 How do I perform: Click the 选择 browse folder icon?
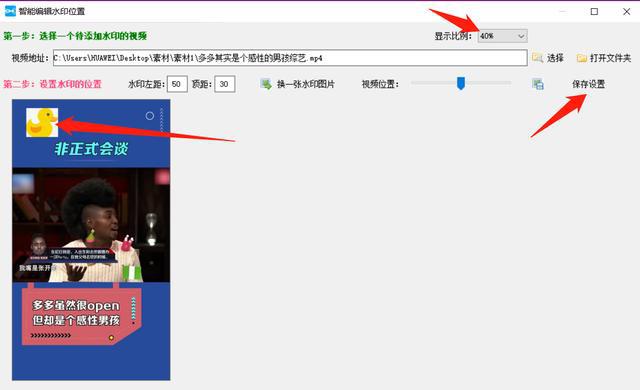click(x=537, y=58)
